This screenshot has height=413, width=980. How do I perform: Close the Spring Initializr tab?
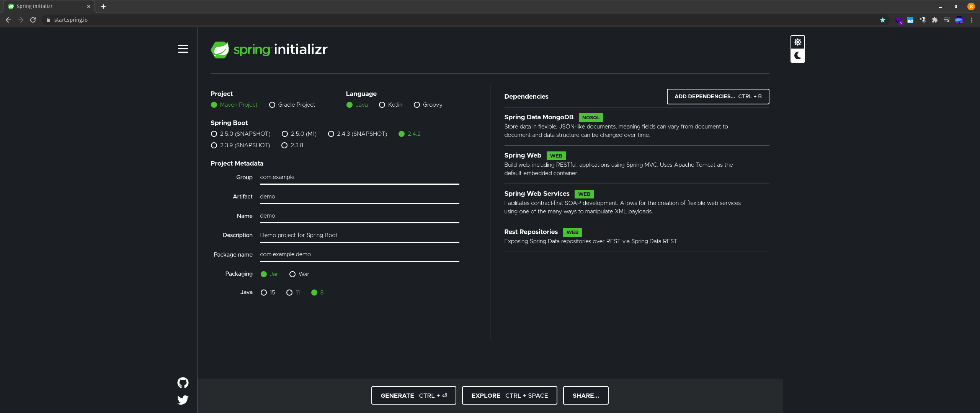click(89, 7)
